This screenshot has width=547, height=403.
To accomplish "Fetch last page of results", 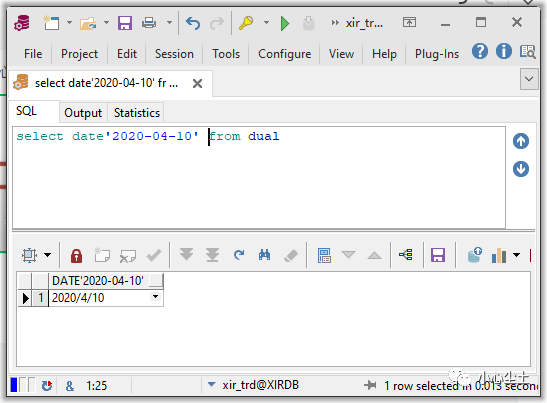I will coord(212,255).
